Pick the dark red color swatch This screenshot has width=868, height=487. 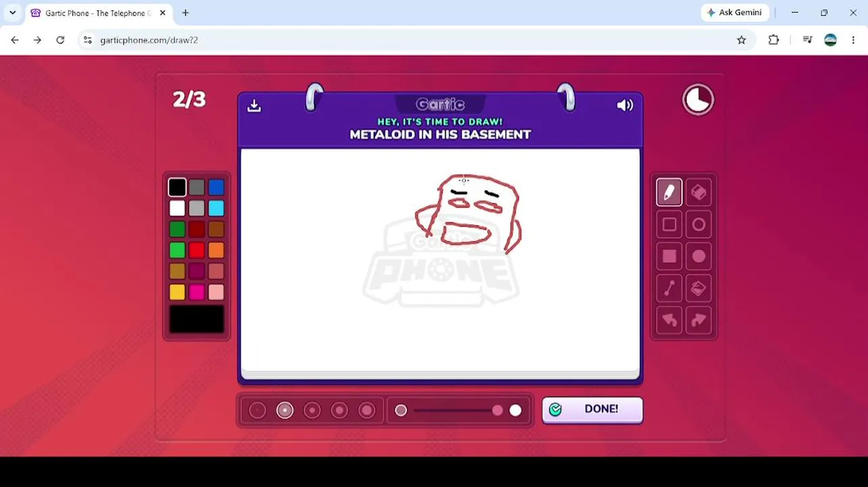pos(197,229)
